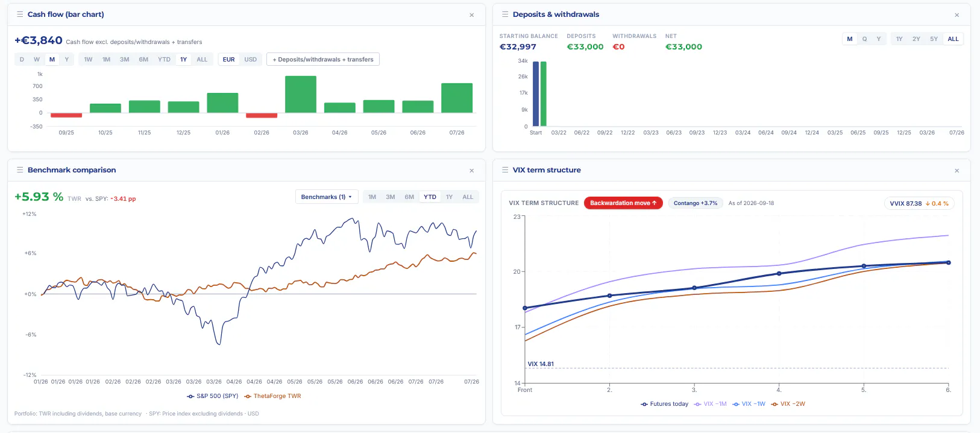This screenshot has height=433, width=980.
Task: Open the Benchmark comparison panel's menu icon
Action: (x=20, y=170)
